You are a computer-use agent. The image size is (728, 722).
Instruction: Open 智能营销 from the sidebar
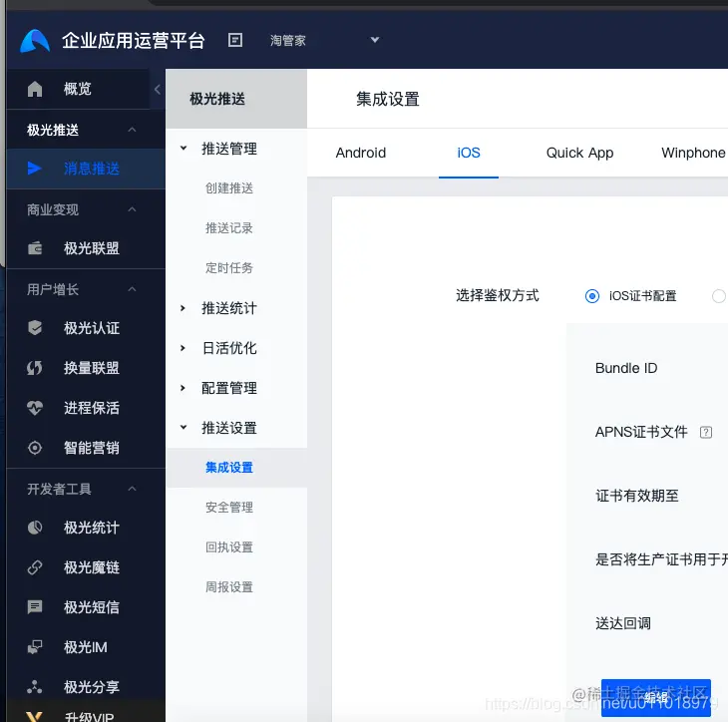pyautogui.click(x=92, y=448)
